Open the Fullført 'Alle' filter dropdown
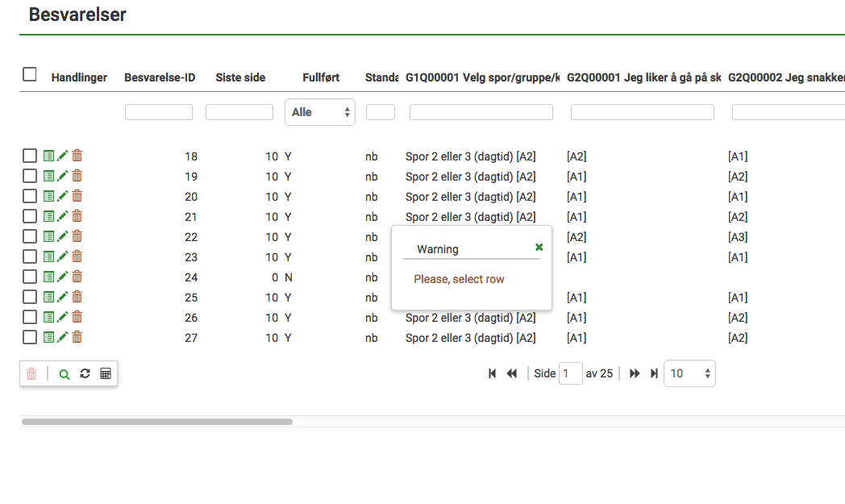845x504 pixels. click(320, 112)
